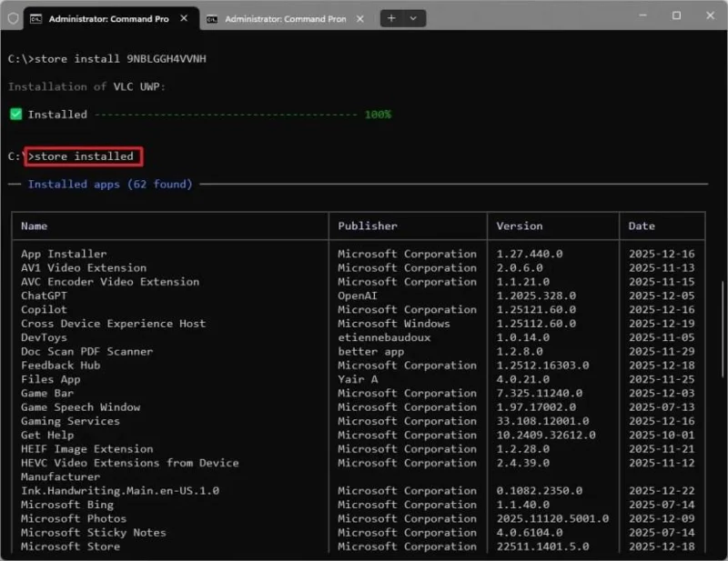Click the date '2025-12-05' cell
Image resolution: width=728 pixels, height=561 pixels.
pyautogui.click(x=662, y=296)
